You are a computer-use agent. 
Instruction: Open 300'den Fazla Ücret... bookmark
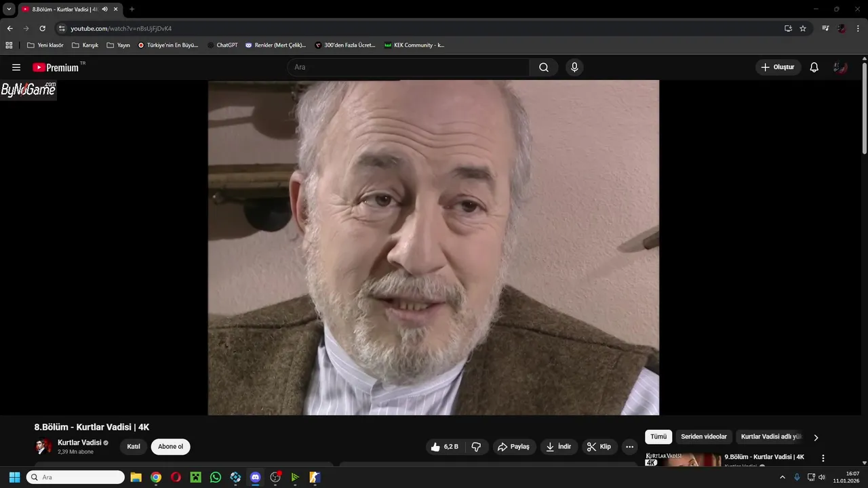tap(345, 45)
